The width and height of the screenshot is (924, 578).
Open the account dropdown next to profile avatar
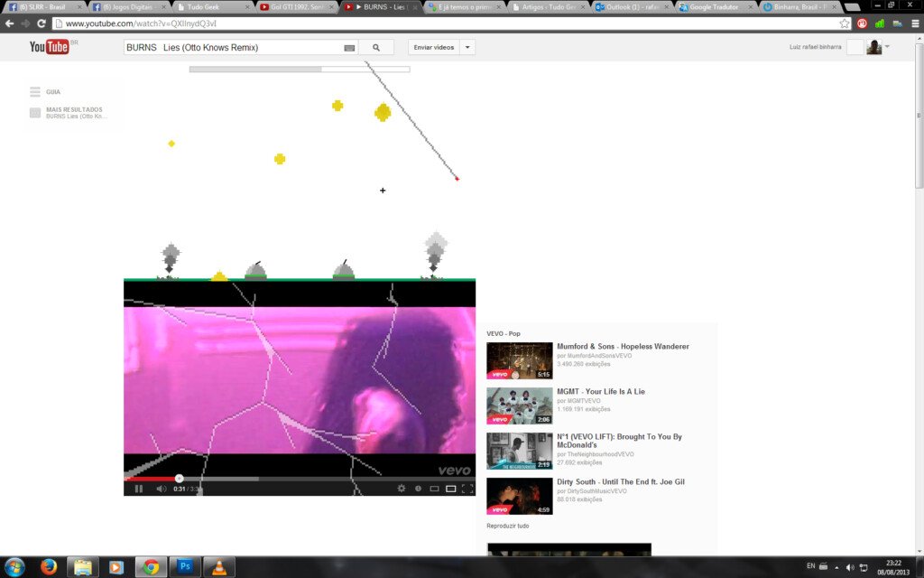887,46
